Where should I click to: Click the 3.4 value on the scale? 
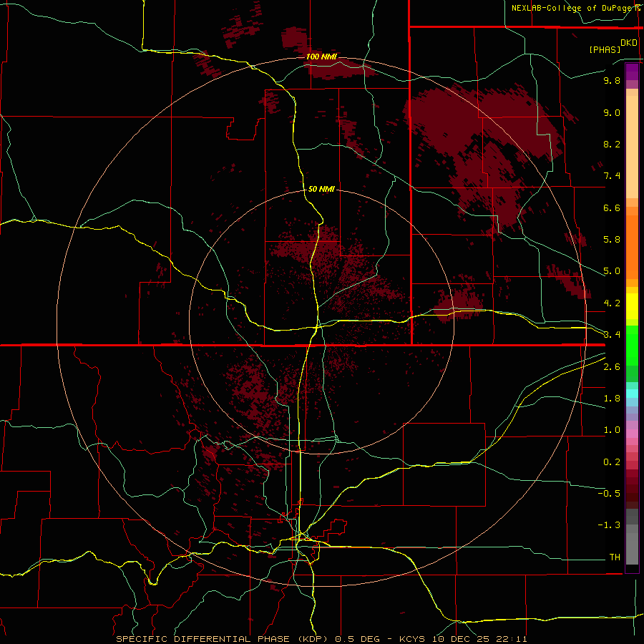612,335
